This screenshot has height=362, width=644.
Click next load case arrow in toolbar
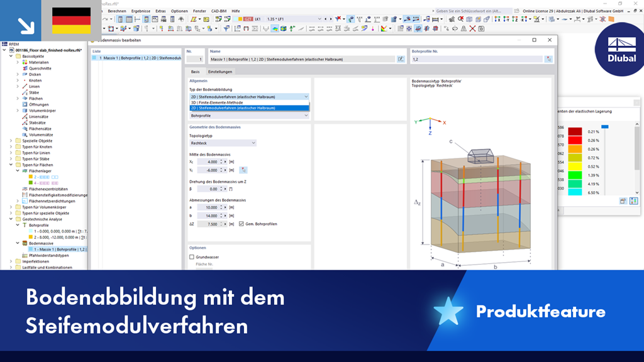(x=331, y=19)
